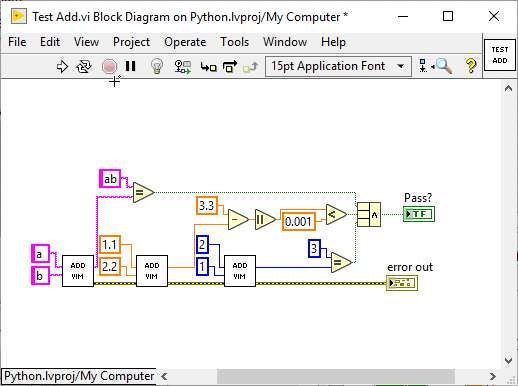Click the Abort Execution stop button

(109, 66)
